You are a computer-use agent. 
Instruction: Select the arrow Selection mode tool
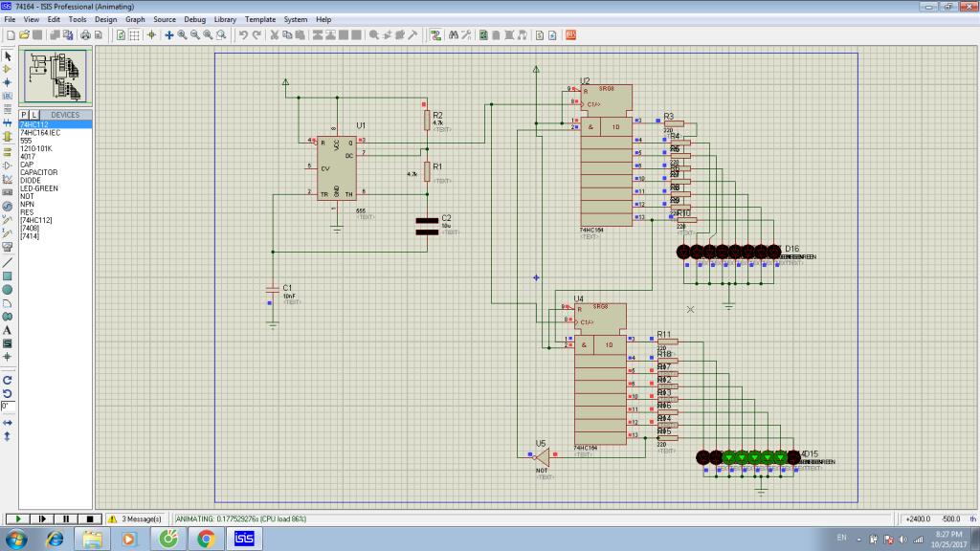[x=8, y=56]
